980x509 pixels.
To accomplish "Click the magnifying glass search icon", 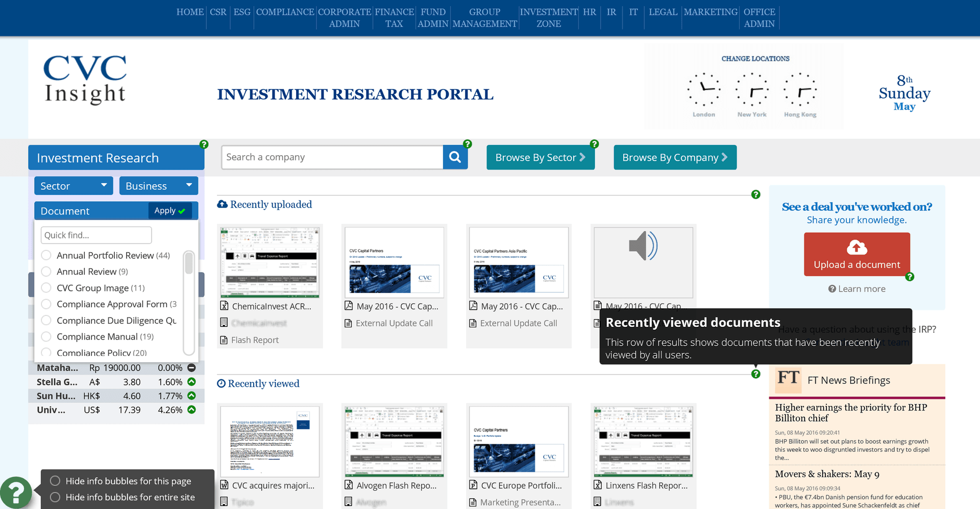I will tap(455, 157).
